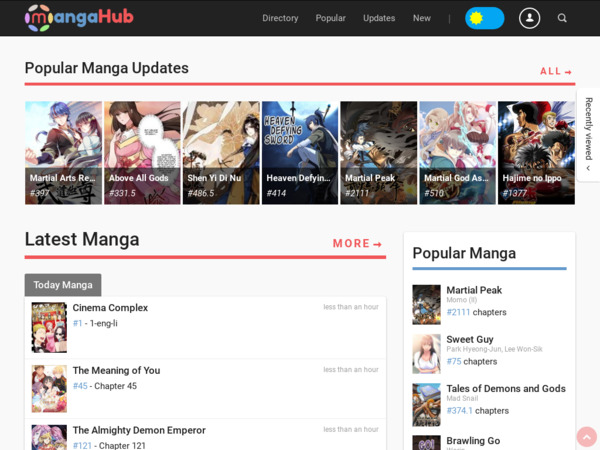Open the New menu item
Viewport: 600px width, 450px height.
click(x=422, y=18)
